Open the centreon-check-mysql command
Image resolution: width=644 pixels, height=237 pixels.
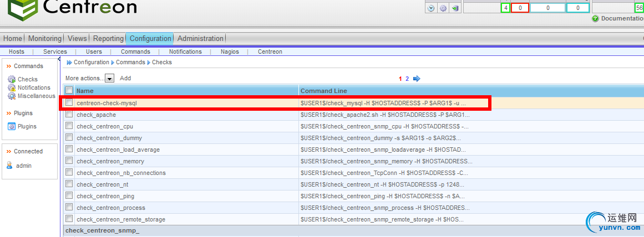[x=107, y=104]
